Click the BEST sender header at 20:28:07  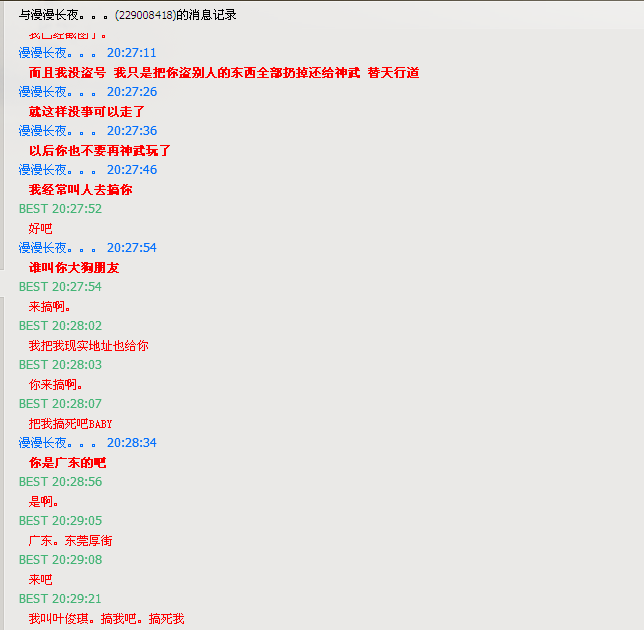click(60, 404)
